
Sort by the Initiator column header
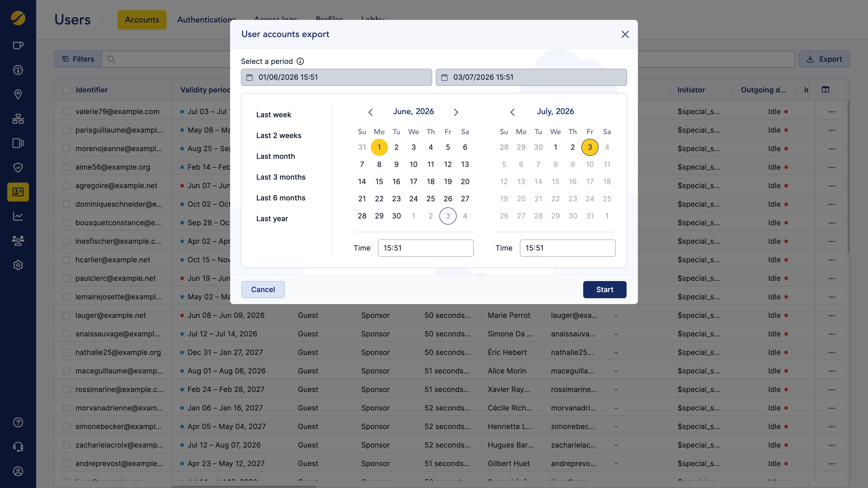pyautogui.click(x=691, y=90)
